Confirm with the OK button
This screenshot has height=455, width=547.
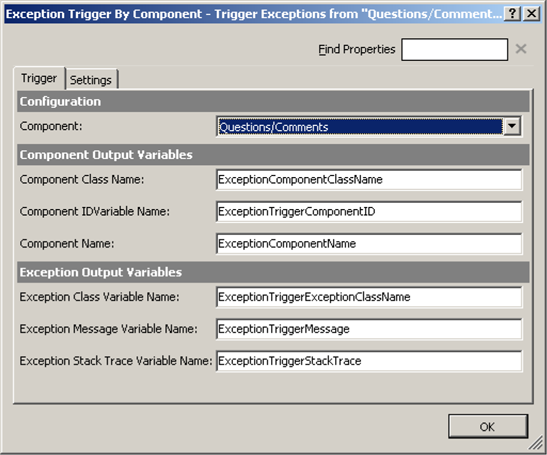tap(488, 426)
